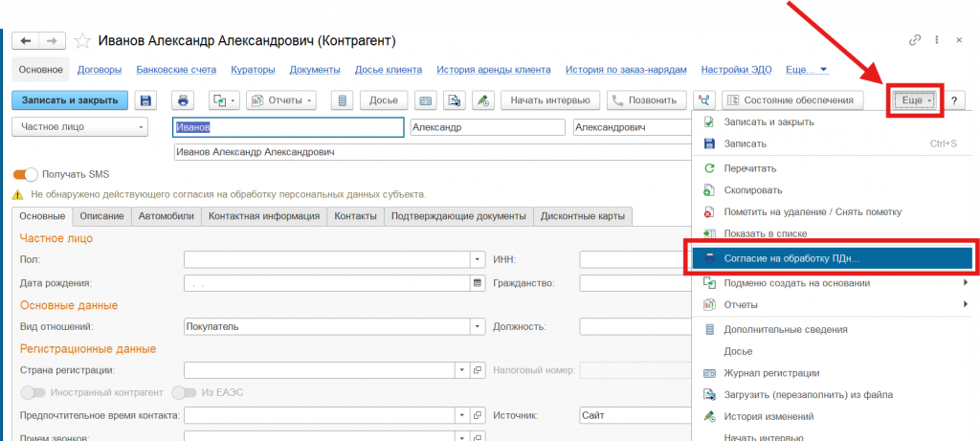Open the Банковские счета link

176,70
